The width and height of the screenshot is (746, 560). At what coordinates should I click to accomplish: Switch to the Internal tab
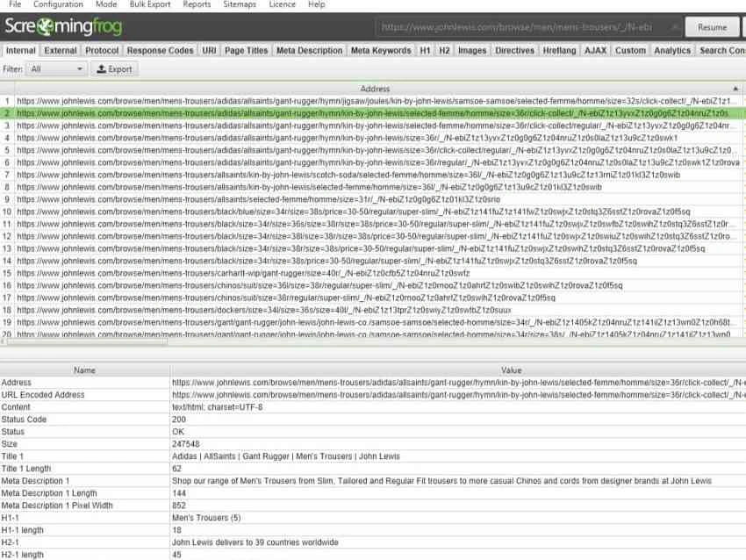20,50
